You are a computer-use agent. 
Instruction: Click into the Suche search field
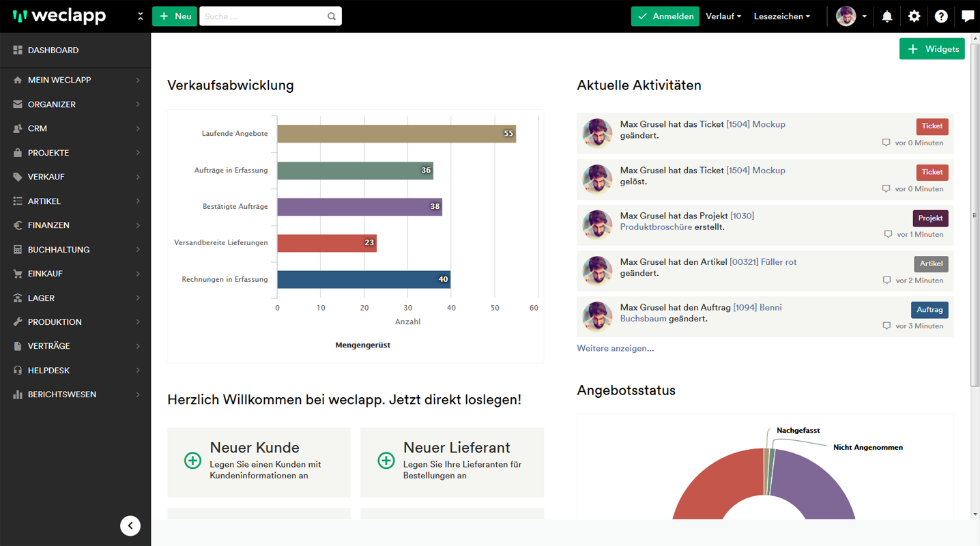(263, 16)
